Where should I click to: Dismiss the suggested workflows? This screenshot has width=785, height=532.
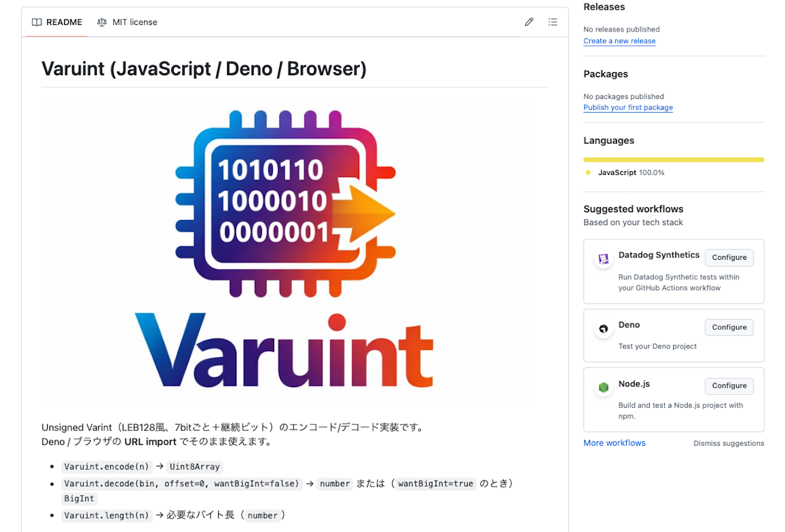click(728, 443)
